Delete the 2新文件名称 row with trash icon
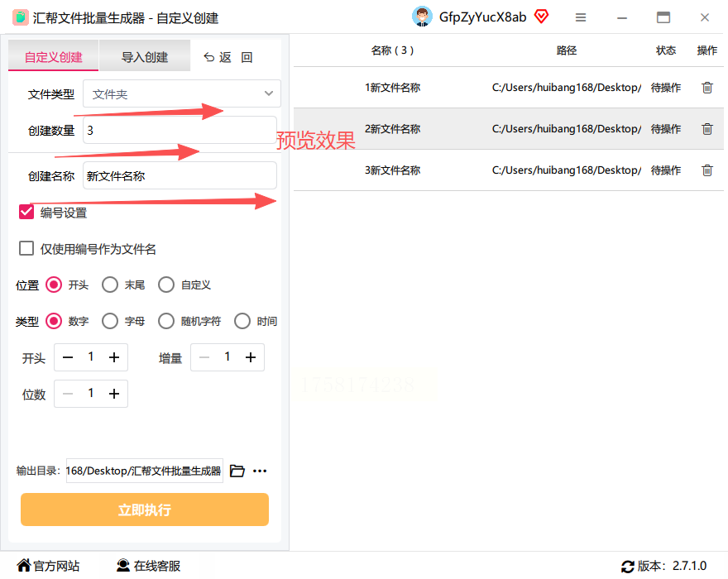The height and width of the screenshot is (579, 728). 706,128
